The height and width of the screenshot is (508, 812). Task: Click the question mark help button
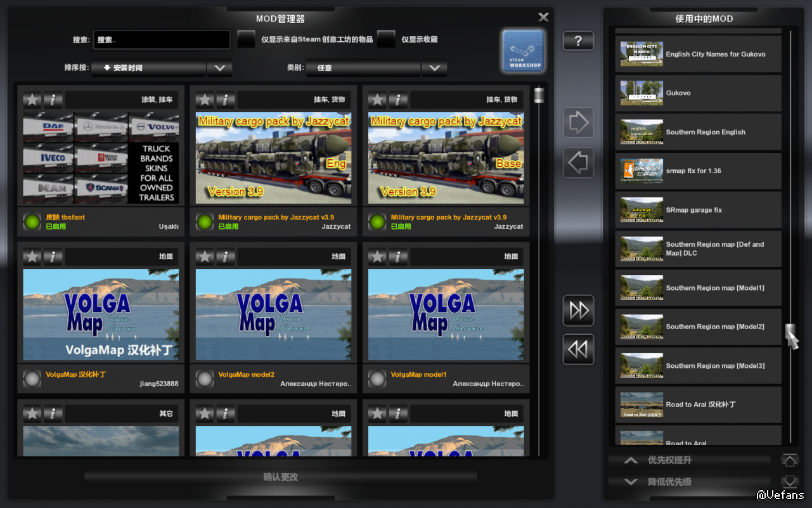[578, 41]
